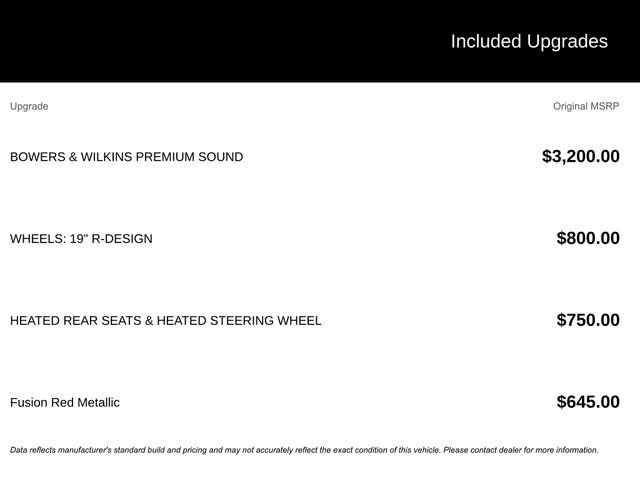The image size is (640, 480).
Task: Select the $645.00 price
Action: (588, 402)
